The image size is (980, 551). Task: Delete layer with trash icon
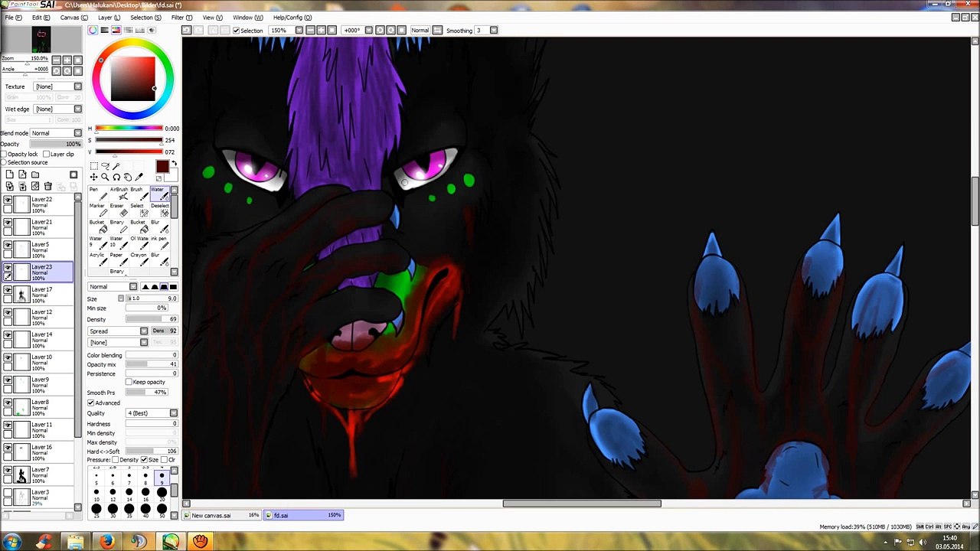coord(47,186)
